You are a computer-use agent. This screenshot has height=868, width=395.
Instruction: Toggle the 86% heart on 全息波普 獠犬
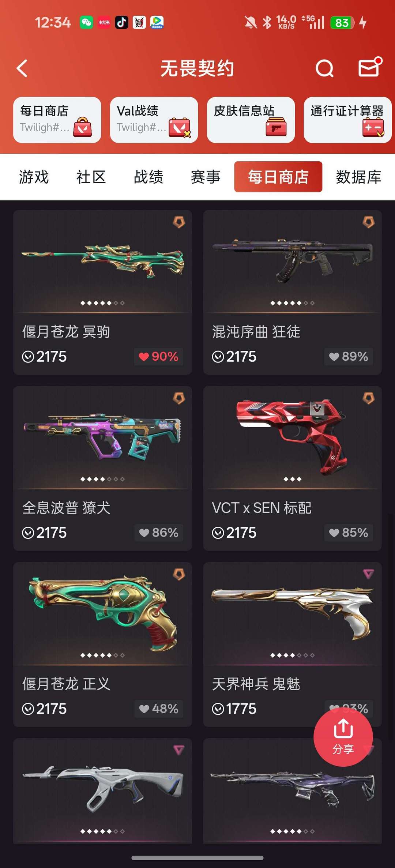click(159, 532)
